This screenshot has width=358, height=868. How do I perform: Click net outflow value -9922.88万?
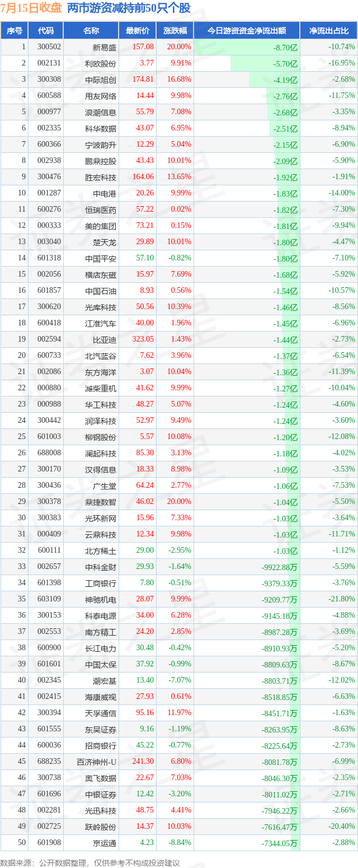click(279, 567)
